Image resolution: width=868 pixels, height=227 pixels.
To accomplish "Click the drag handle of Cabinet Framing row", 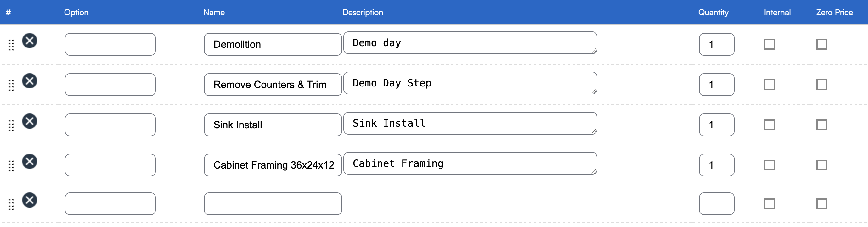I will pos(11,165).
